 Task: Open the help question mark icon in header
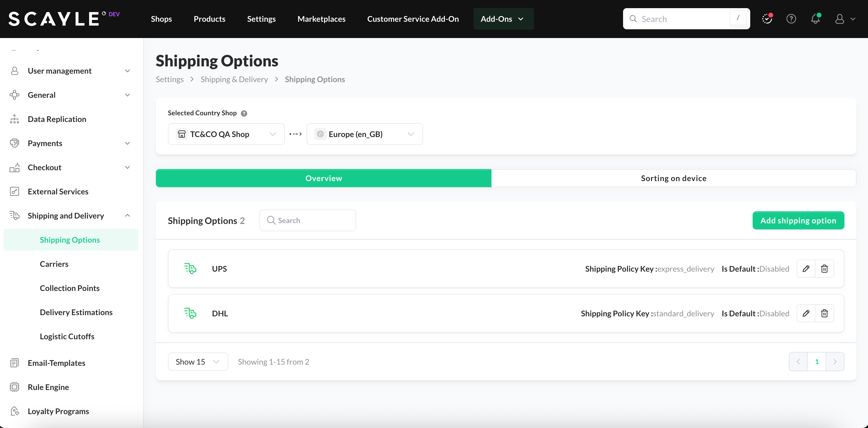coord(791,19)
